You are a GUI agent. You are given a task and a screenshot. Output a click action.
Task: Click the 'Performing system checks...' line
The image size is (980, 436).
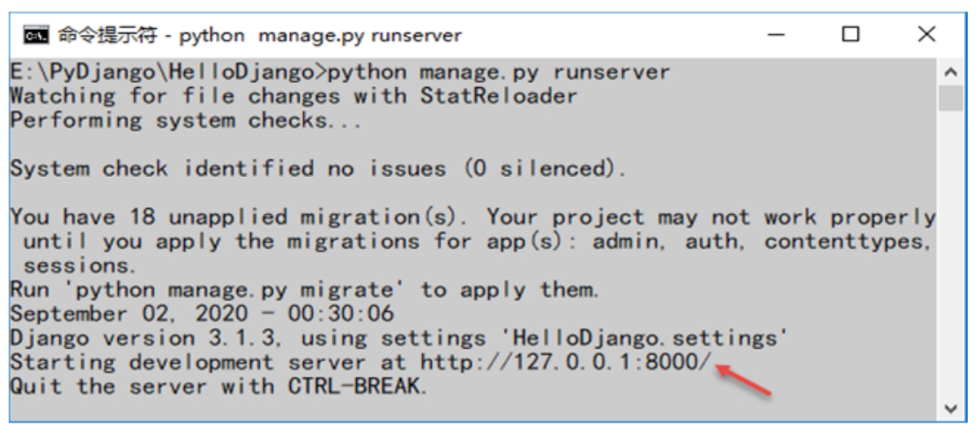coord(186,120)
